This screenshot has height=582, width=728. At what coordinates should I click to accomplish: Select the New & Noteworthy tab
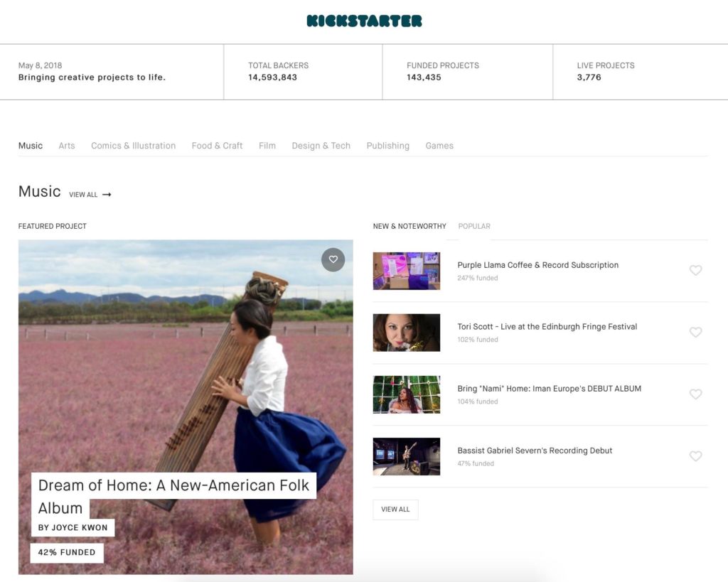coord(409,226)
